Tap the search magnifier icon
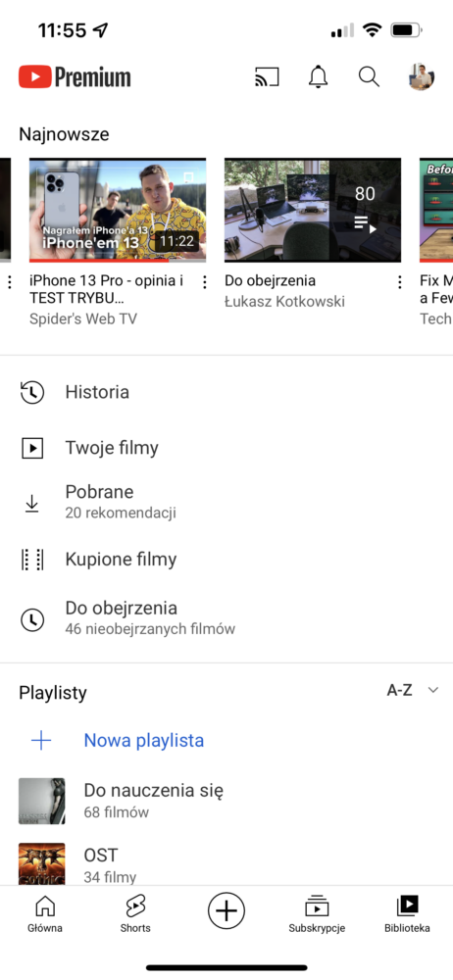The image size is (453, 980). click(369, 76)
